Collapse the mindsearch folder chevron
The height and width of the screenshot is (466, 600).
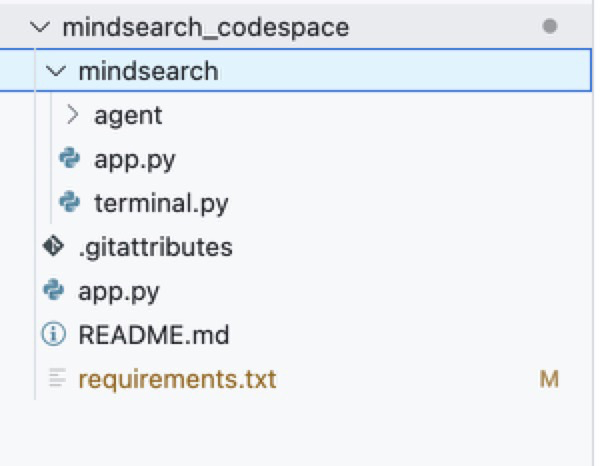56,72
